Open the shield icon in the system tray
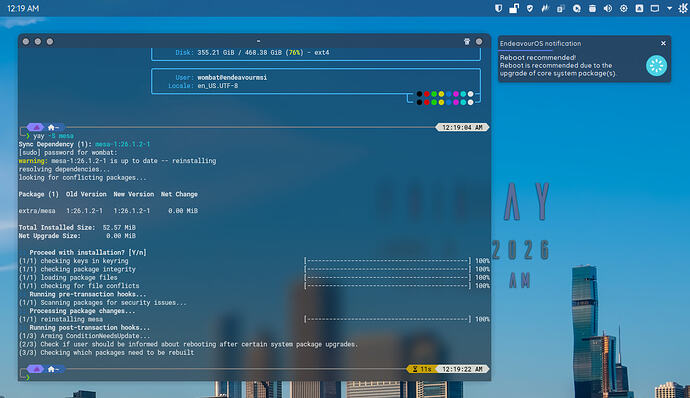The width and height of the screenshot is (690, 398). [x=498, y=8]
